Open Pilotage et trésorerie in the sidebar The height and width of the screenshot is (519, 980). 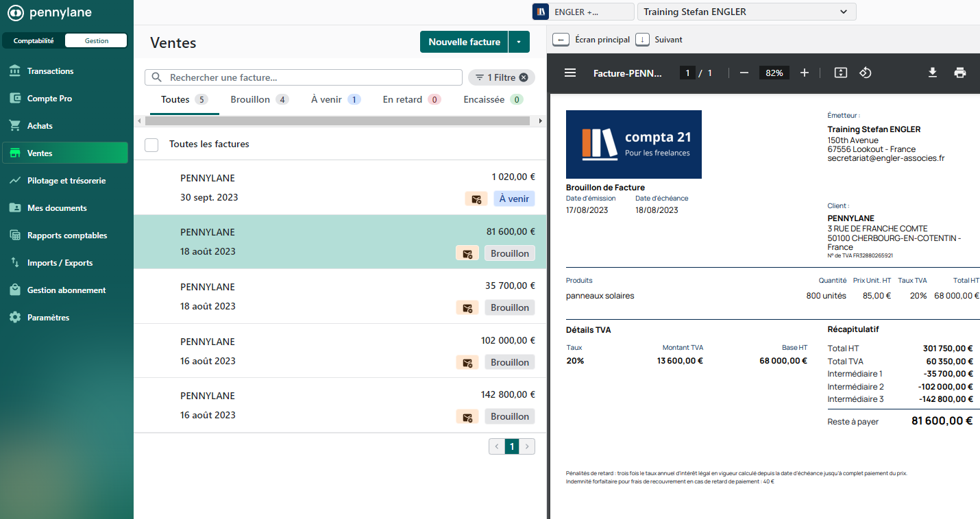coord(66,181)
